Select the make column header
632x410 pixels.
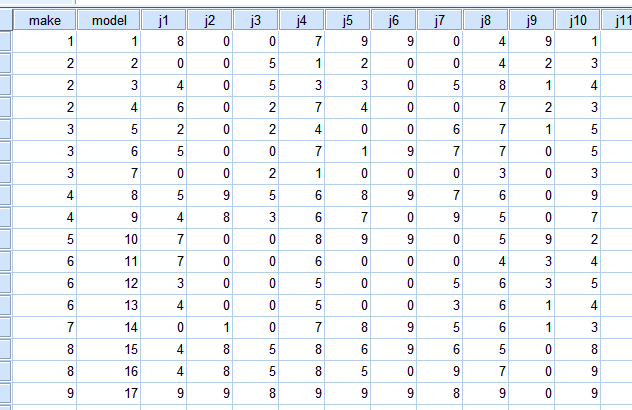(x=44, y=20)
